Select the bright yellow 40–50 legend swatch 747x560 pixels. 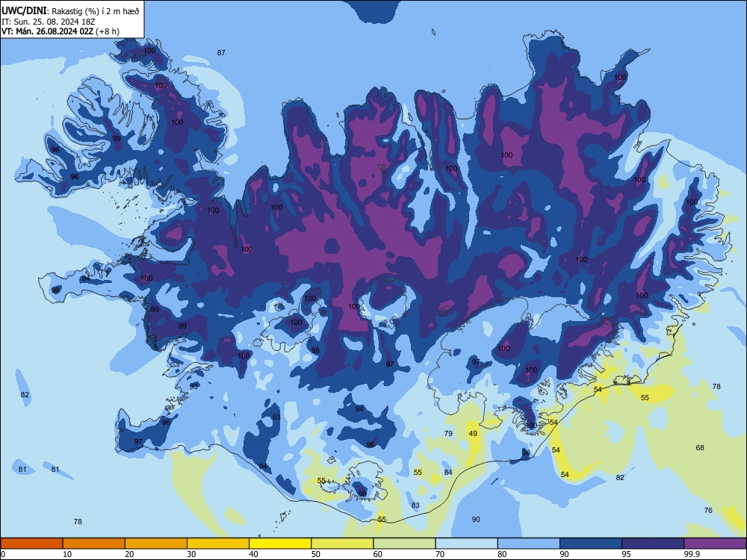point(280,544)
